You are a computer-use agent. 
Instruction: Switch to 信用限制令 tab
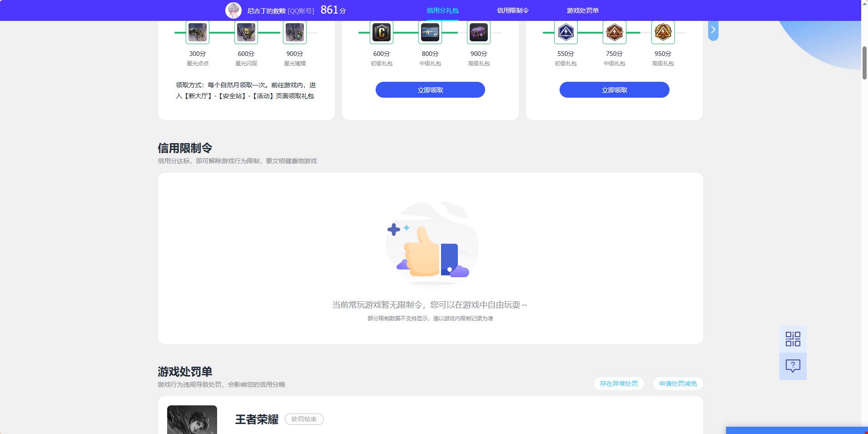[513, 10]
